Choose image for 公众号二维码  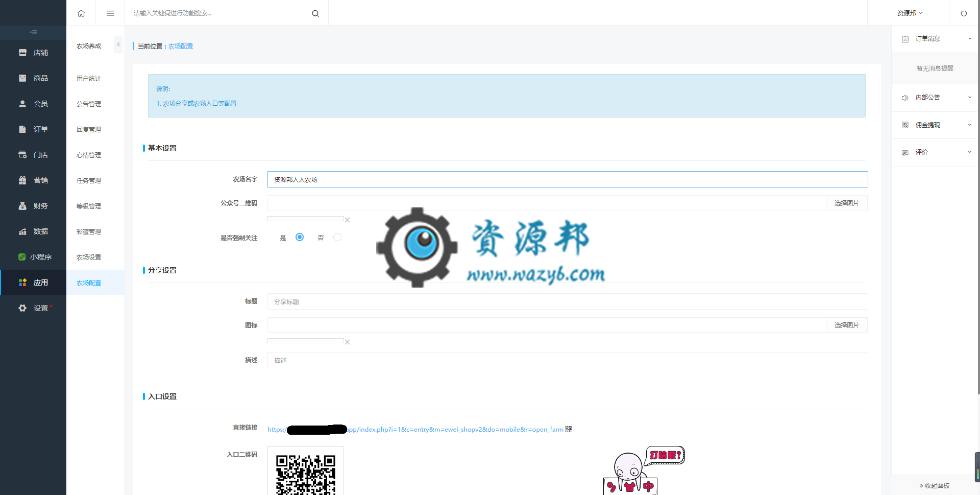point(847,203)
